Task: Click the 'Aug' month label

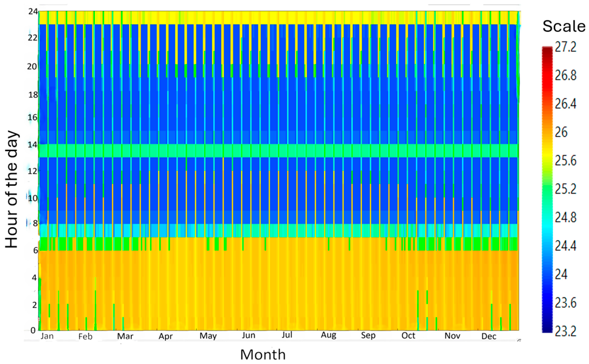Action: [329, 335]
